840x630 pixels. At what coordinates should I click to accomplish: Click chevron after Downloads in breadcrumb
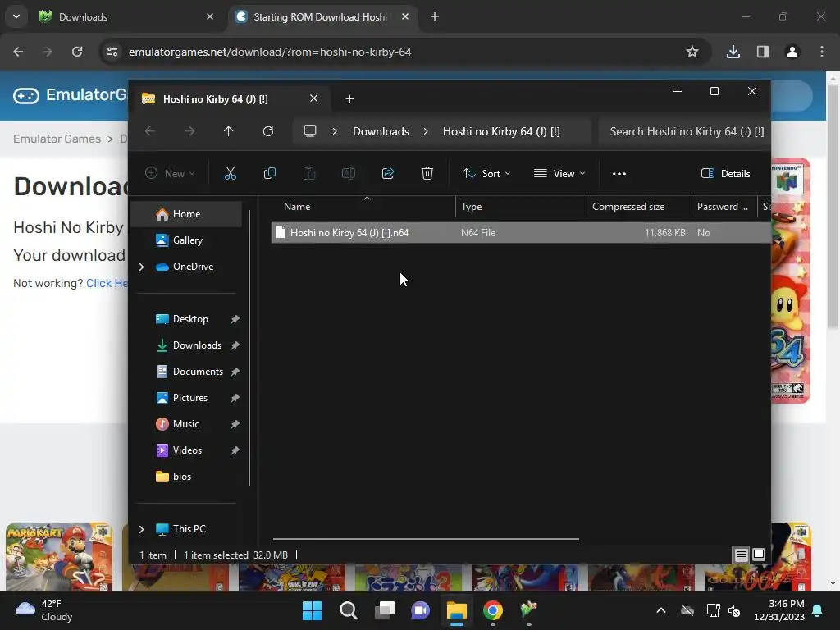click(426, 131)
